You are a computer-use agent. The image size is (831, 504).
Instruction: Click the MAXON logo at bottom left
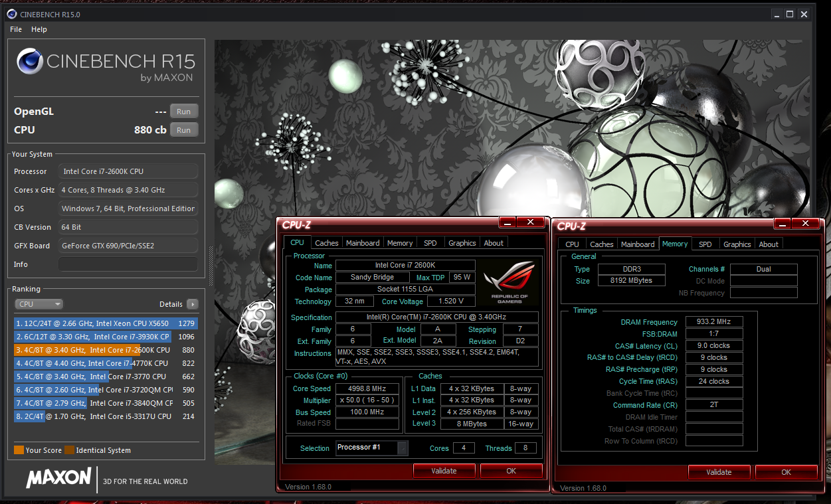[58, 478]
